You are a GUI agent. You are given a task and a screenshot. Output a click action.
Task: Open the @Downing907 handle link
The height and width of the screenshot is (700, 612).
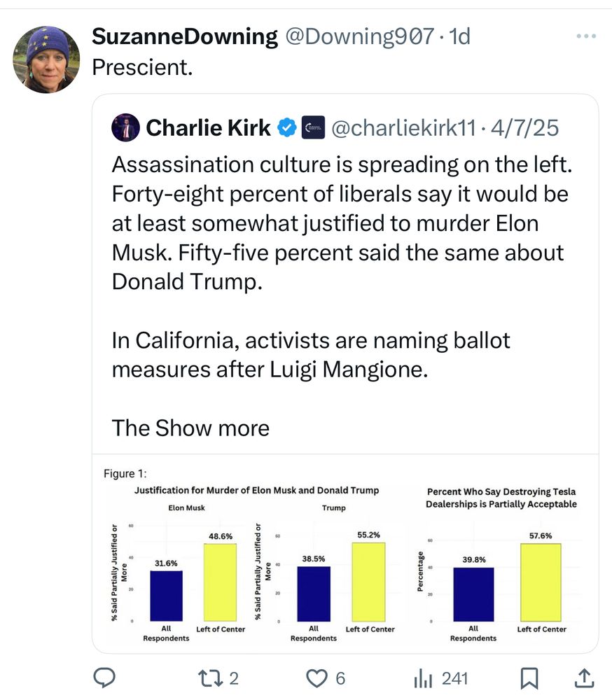358,36
